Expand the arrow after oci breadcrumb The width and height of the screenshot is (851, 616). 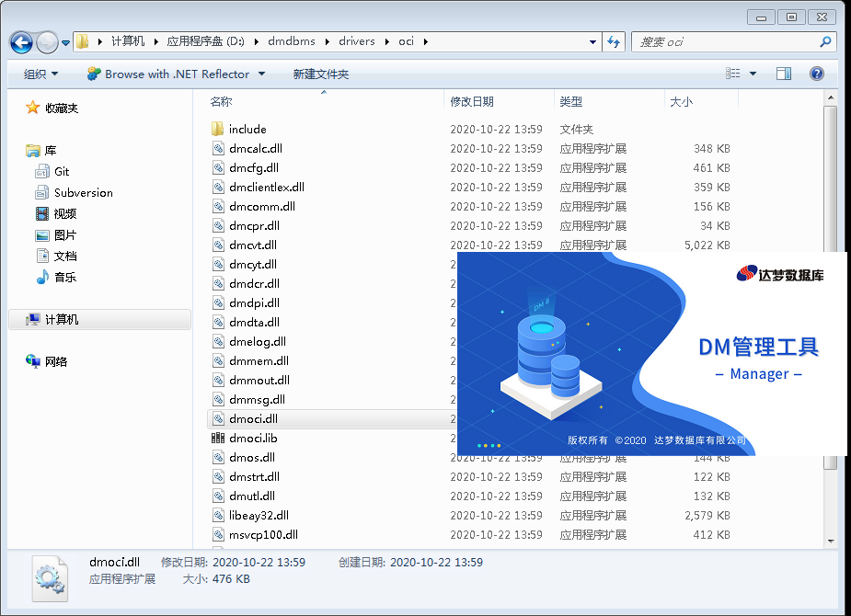click(x=425, y=41)
